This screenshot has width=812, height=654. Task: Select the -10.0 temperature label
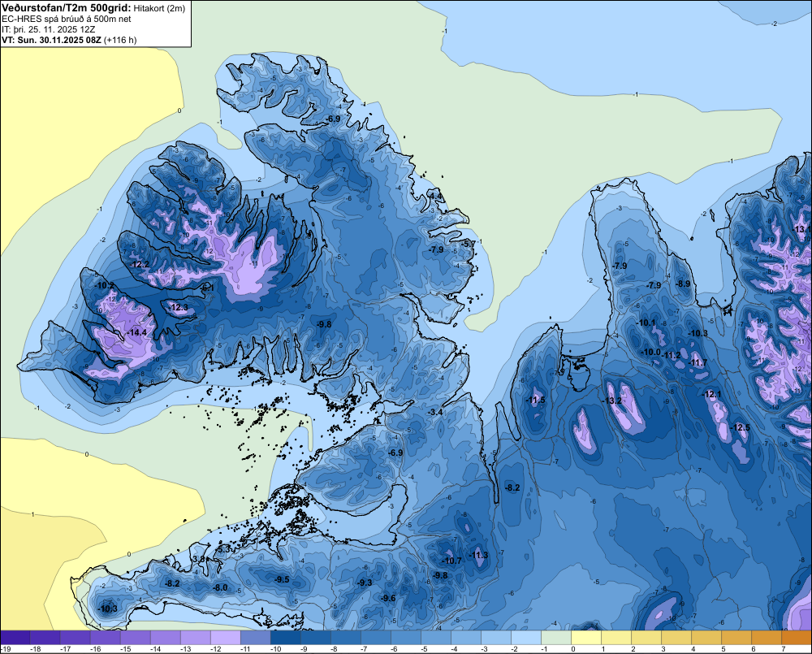pyautogui.click(x=651, y=353)
